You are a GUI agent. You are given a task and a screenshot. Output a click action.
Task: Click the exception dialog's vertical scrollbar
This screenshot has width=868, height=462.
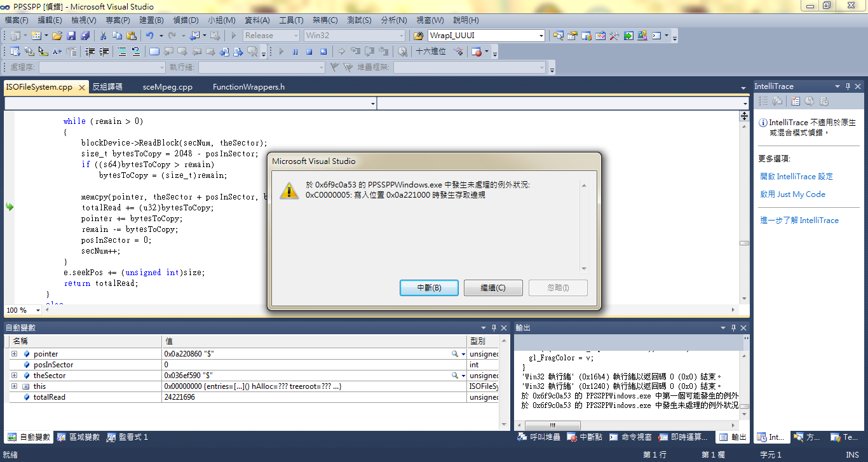click(584, 227)
